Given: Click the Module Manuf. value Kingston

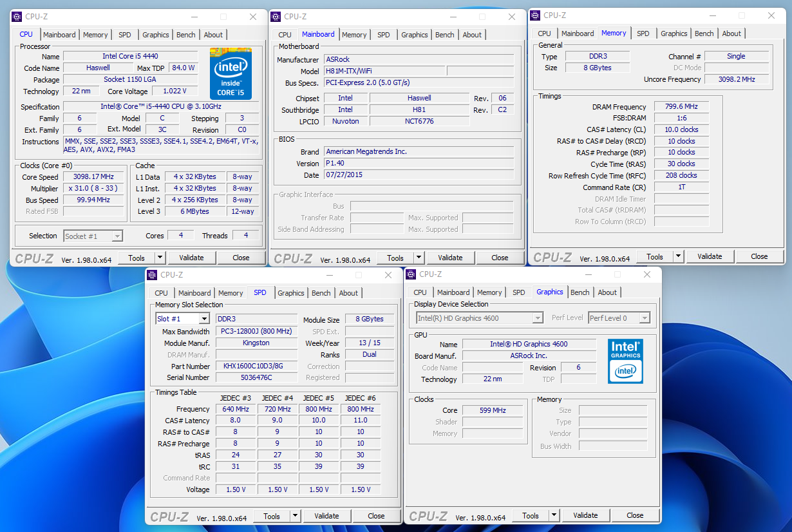Looking at the screenshot, I should pyautogui.click(x=256, y=343).
